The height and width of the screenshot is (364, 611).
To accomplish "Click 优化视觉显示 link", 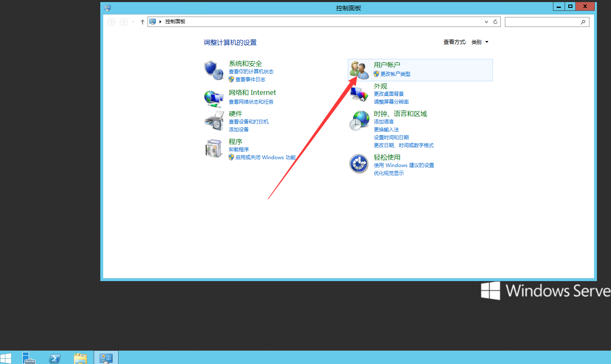I will click(389, 173).
